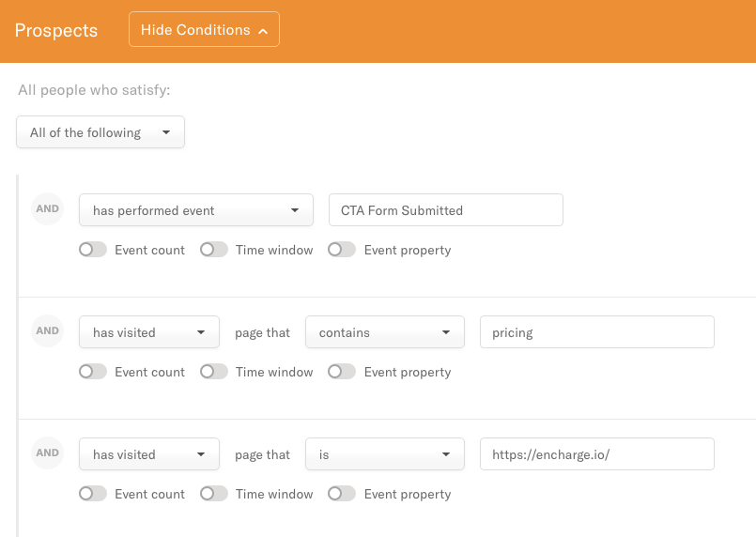Image resolution: width=756 pixels, height=537 pixels.
Task: Open the 'has performed event' dropdown
Action: (196, 210)
